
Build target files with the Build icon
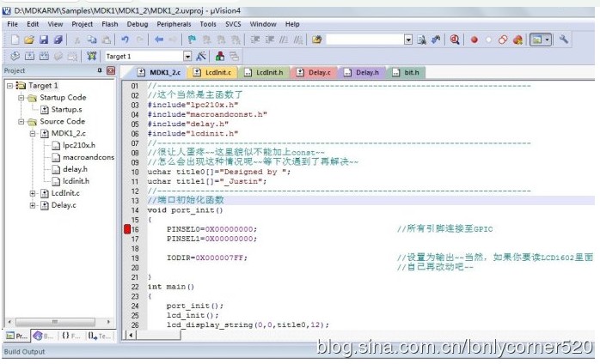pyautogui.click(x=29, y=56)
